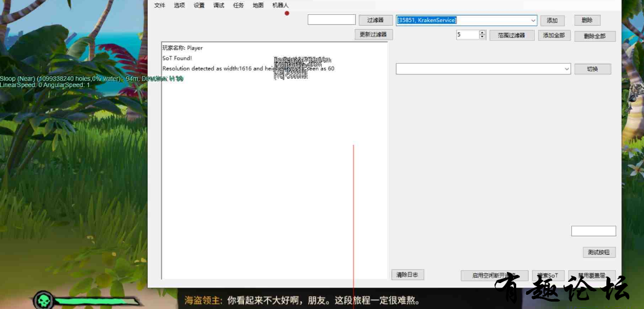The width and height of the screenshot is (644, 309).
Task: Decrease the range value with down arrow
Action: [483, 37]
